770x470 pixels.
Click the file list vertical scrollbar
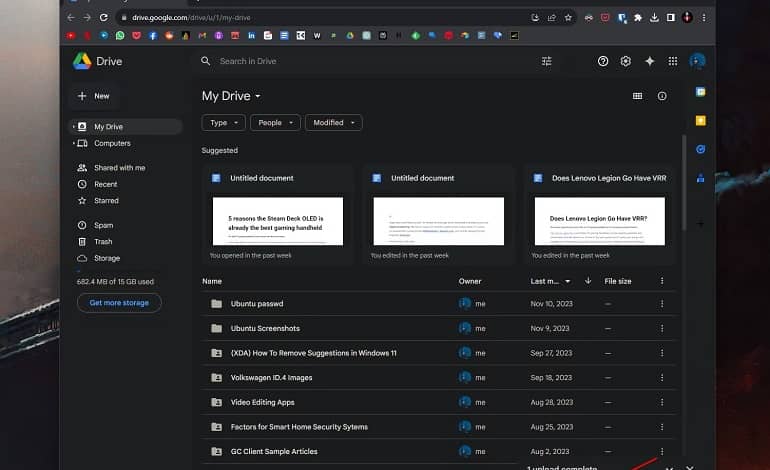[x=684, y=182]
